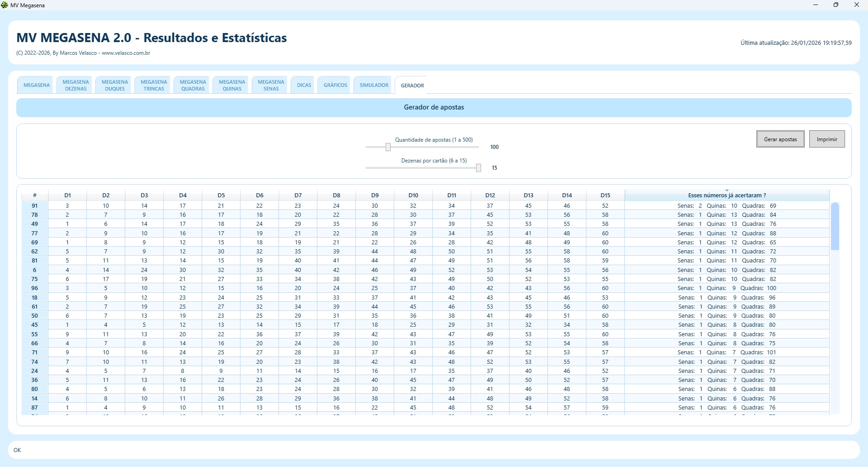
Task: Click the Imprimir button
Action: point(826,139)
